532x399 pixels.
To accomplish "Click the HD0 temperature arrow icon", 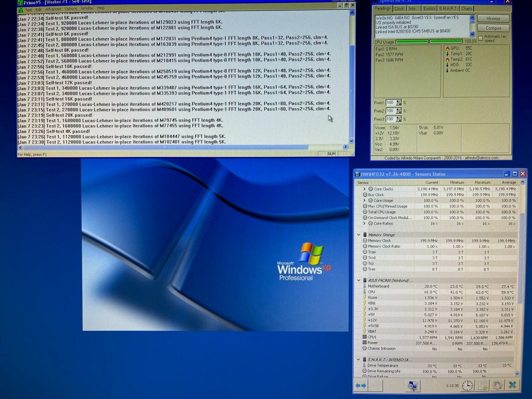I will (x=447, y=65).
